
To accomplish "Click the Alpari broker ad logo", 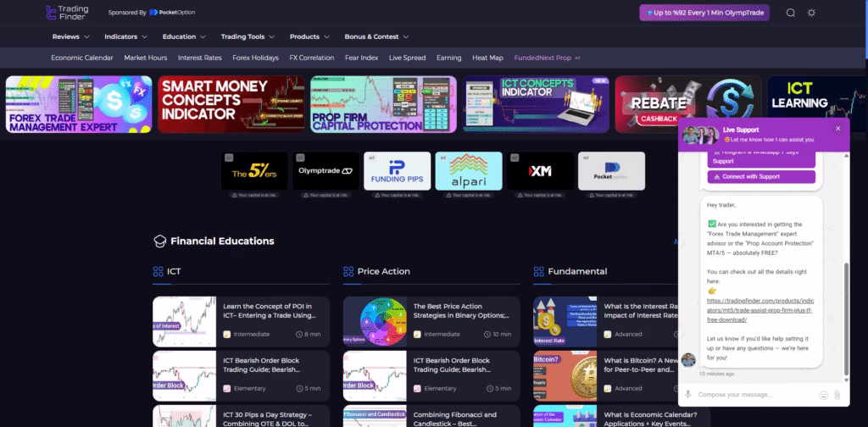I will pos(468,171).
